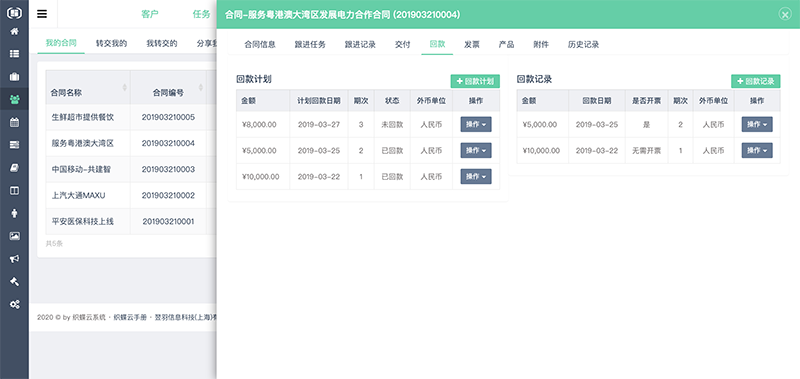Switch to the 交付 tab

coord(403,44)
